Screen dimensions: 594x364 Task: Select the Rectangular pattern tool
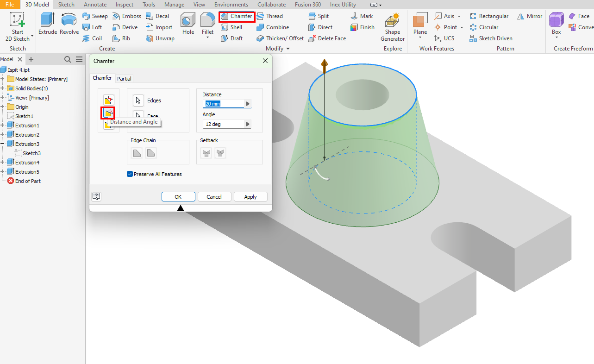point(489,16)
